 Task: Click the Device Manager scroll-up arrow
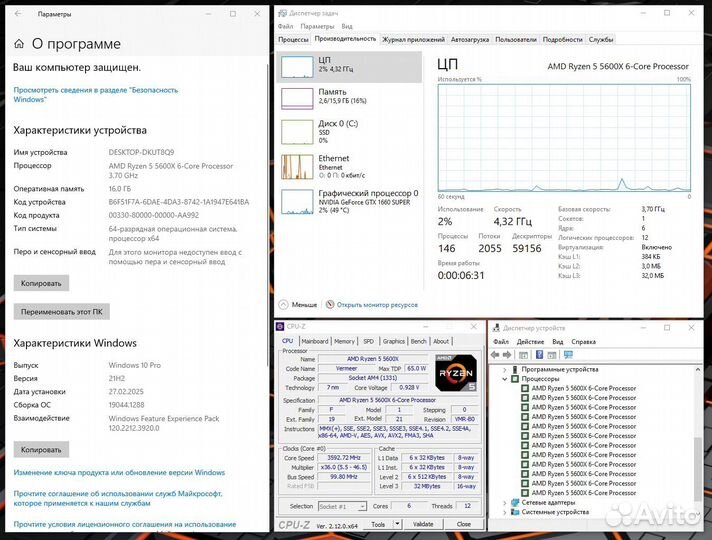[x=697, y=370]
